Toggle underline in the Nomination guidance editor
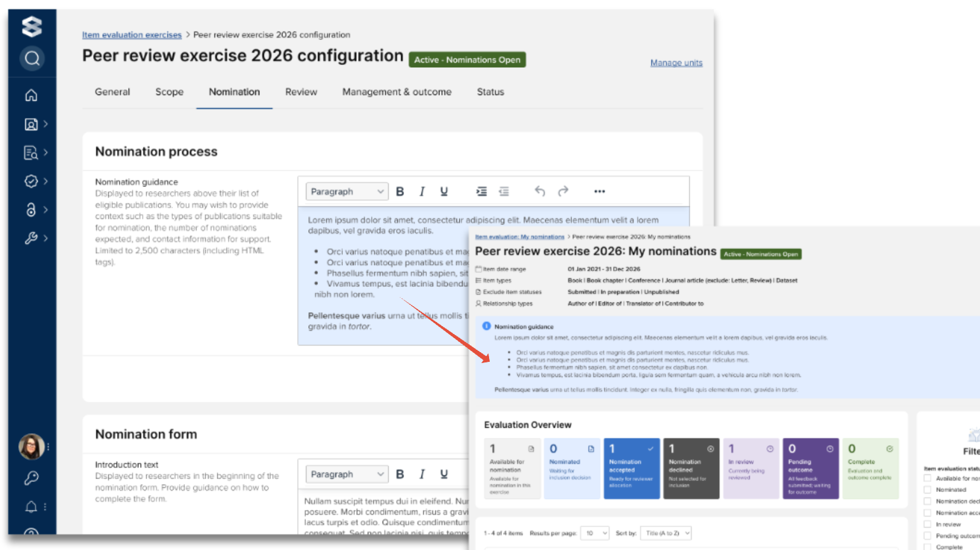Image resolution: width=980 pixels, height=550 pixels. click(x=444, y=191)
